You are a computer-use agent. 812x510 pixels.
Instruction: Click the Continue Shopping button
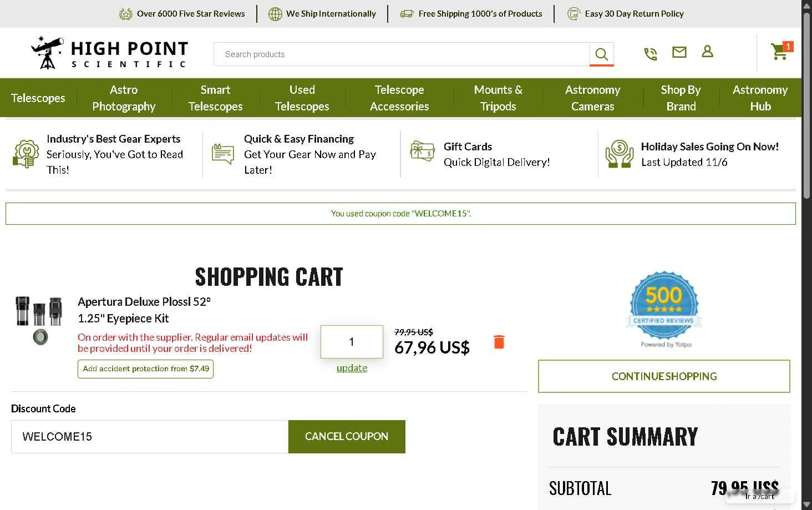[x=664, y=376]
